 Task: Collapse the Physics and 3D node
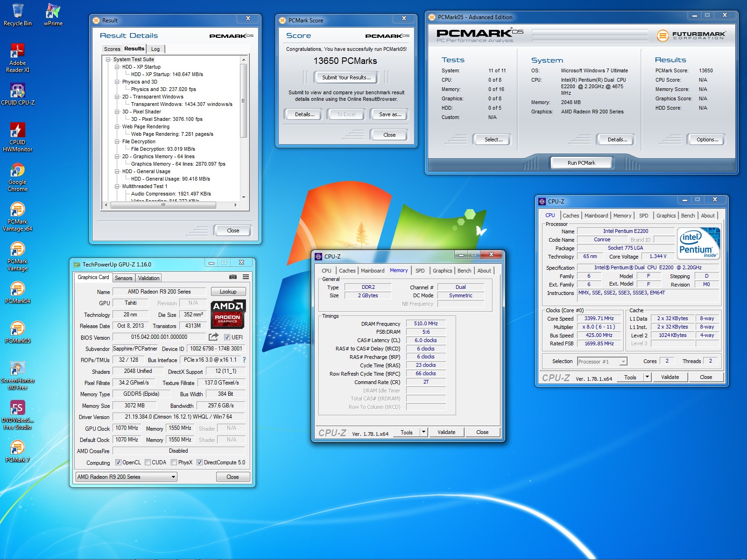[117, 82]
